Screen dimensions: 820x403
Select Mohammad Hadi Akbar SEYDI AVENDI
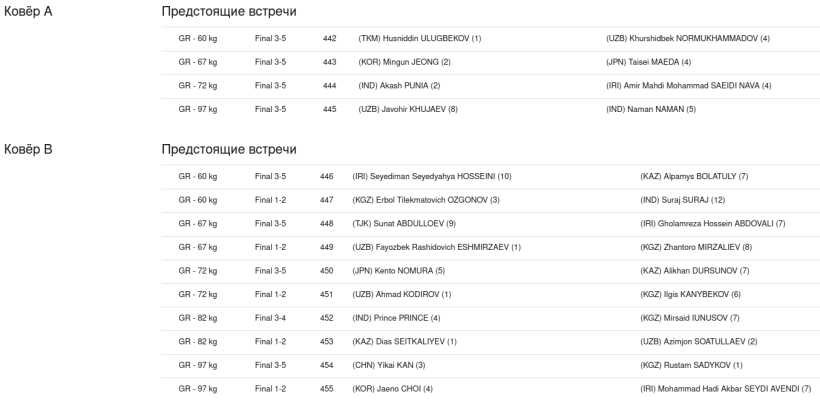[725, 388]
